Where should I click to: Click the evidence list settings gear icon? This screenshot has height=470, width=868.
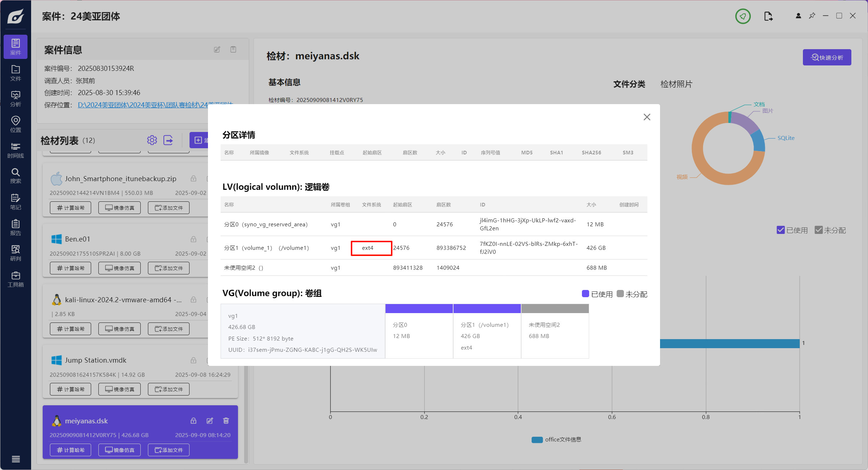click(x=152, y=140)
